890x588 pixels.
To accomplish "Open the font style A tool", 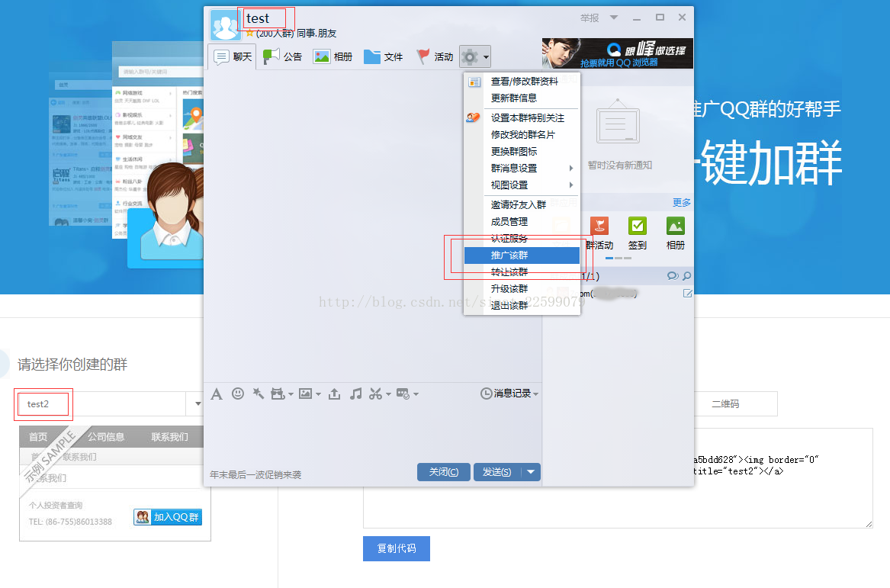I will [x=217, y=394].
